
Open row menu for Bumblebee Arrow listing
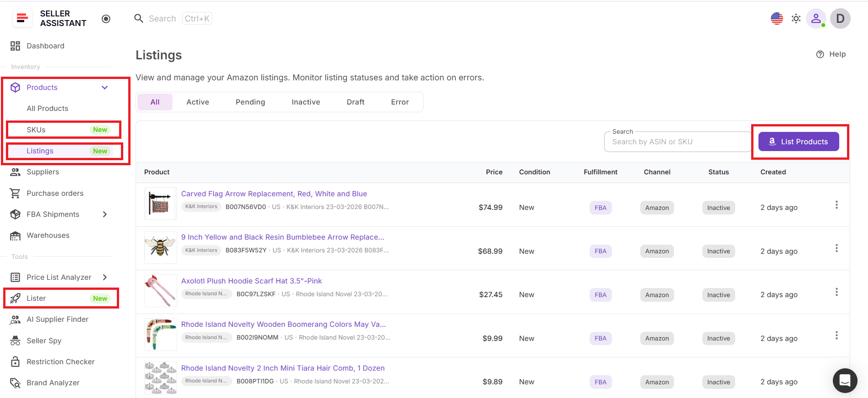(x=837, y=248)
